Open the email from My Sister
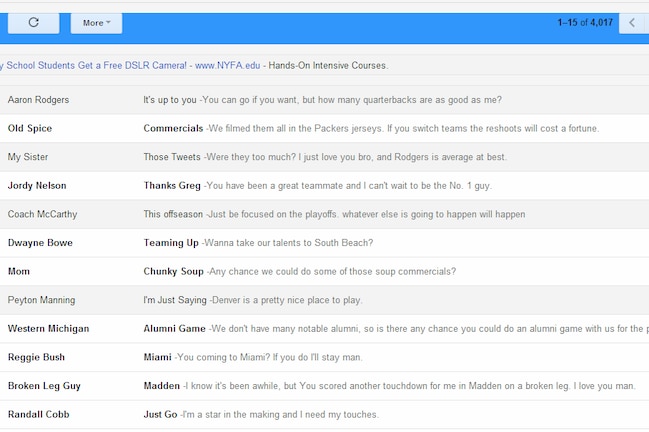 click(324, 157)
